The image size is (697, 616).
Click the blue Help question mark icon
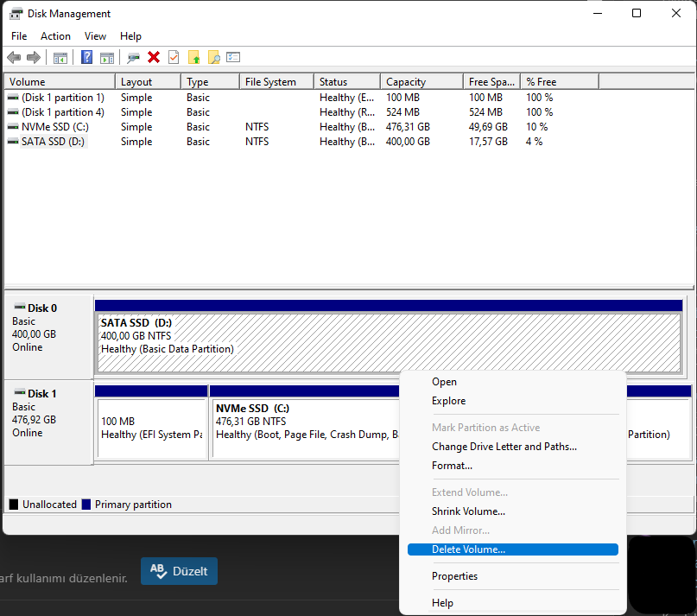pyautogui.click(x=86, y=57)
